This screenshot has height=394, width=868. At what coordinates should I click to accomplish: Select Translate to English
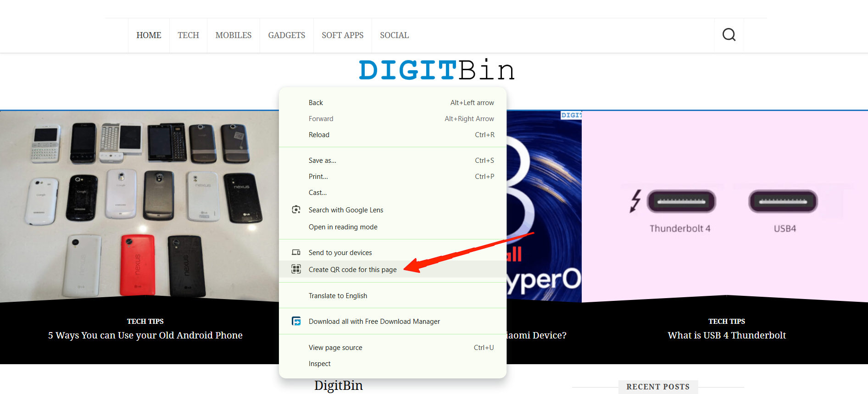[x=393, y=296]
